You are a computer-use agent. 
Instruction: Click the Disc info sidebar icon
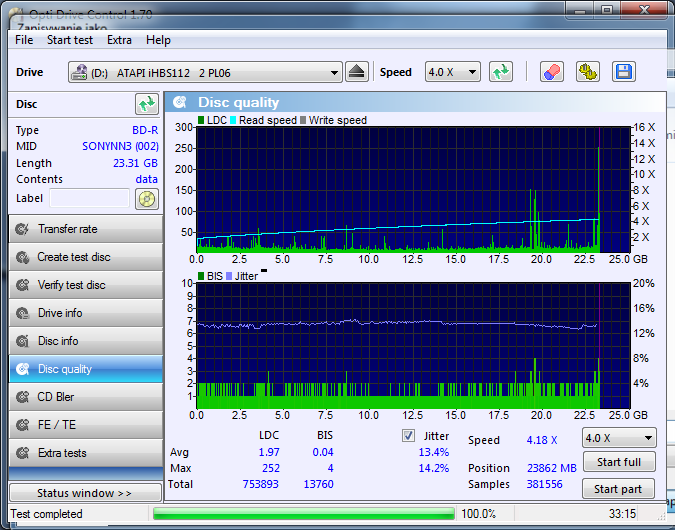(22, 341)
